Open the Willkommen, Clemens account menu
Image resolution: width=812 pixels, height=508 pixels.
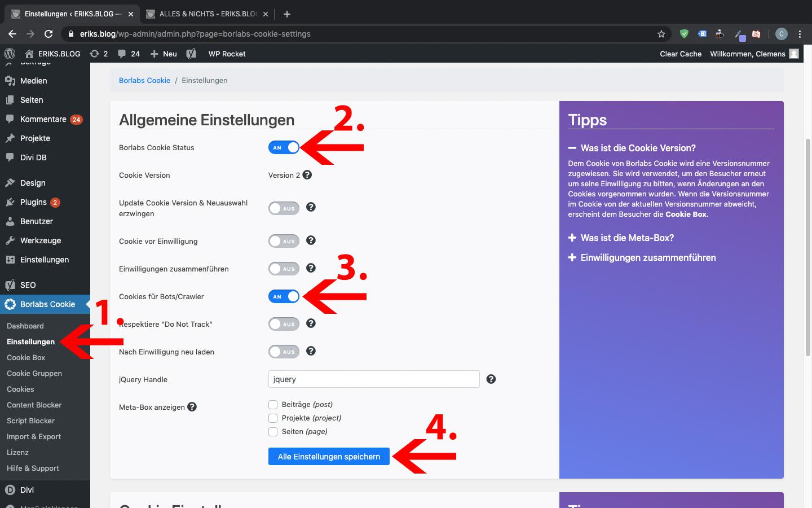point(754,54)
